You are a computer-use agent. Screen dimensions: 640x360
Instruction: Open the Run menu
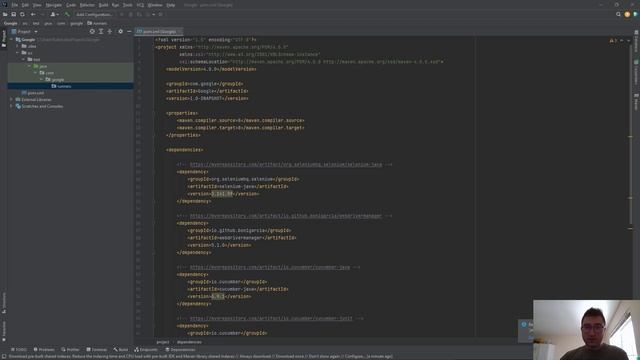click(x=116, y=5)
